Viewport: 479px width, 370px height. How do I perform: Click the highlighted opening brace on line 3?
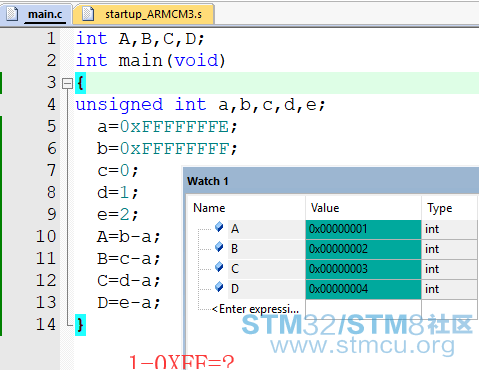click(80, 83)
